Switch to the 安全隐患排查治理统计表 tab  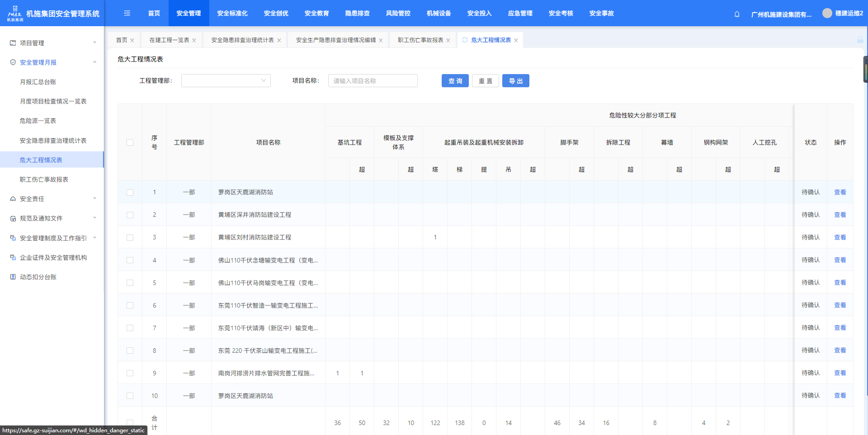pos(242,40)
